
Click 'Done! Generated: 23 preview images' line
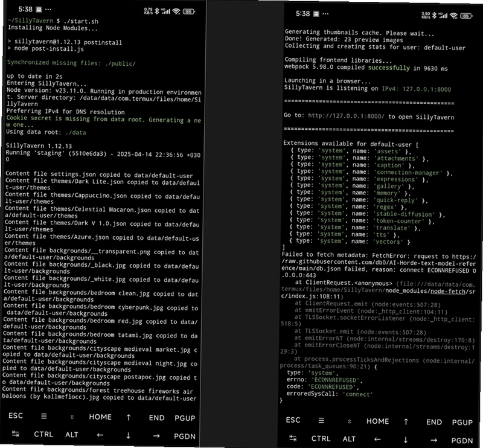point(344,39)
